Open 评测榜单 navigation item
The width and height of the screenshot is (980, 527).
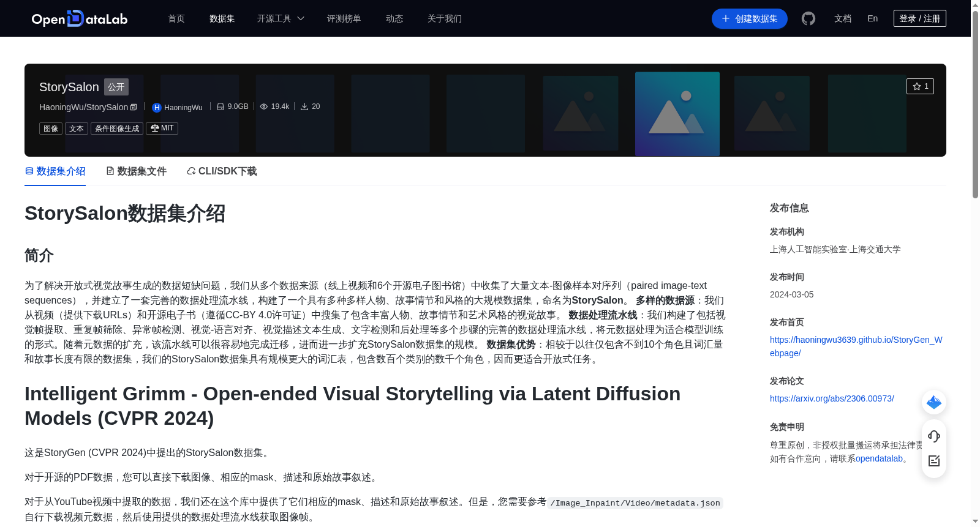tap(344, 18)
